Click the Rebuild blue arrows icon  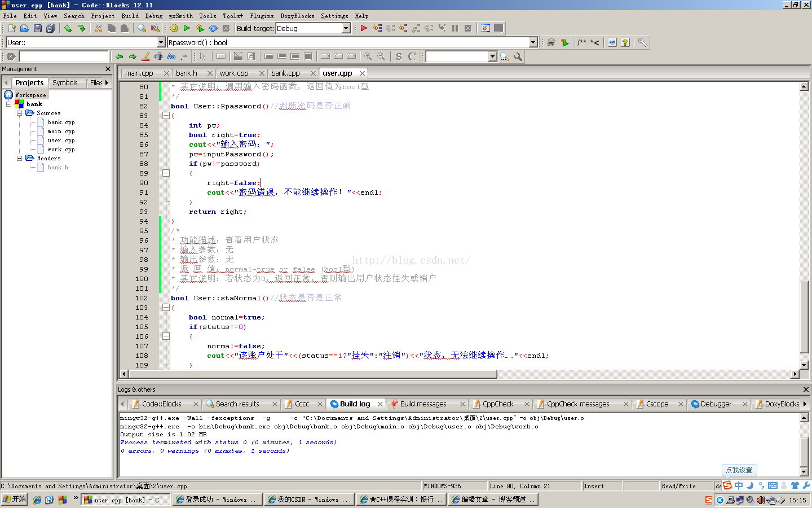pyautogui.click(x=213, y=28)
